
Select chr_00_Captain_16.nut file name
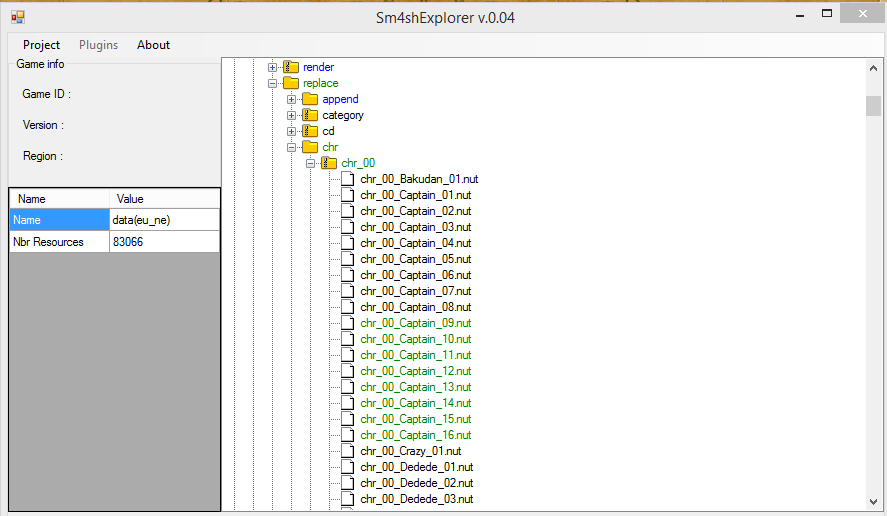point(416,435)
